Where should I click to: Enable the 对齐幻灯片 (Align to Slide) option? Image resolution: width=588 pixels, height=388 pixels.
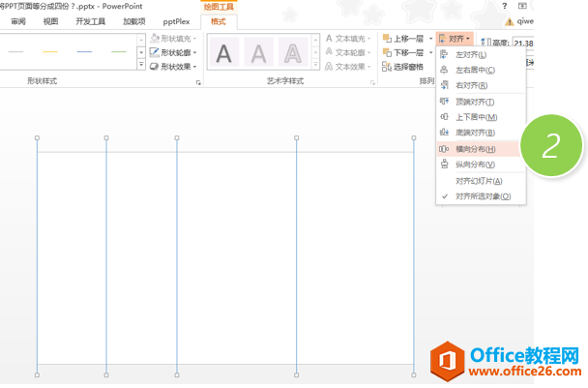(478, 181)
